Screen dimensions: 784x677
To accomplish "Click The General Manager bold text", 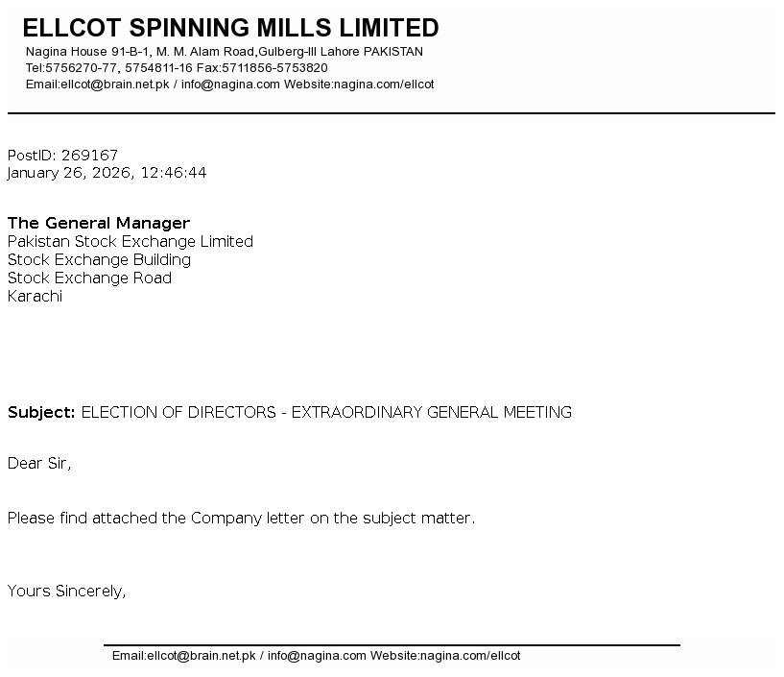I will click(99, 224).
